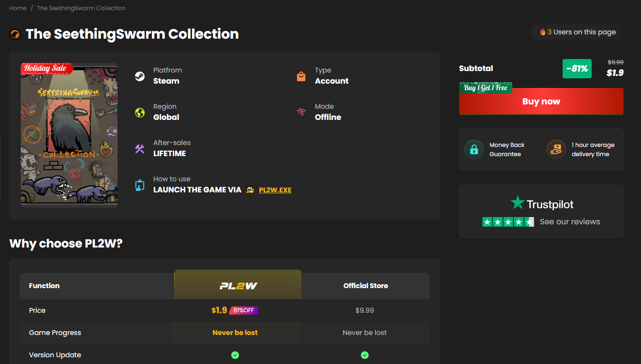This screenshot has width=641, height=364.
Task: Click the delivery time hand icon
Action: click(x=556, y=149)
